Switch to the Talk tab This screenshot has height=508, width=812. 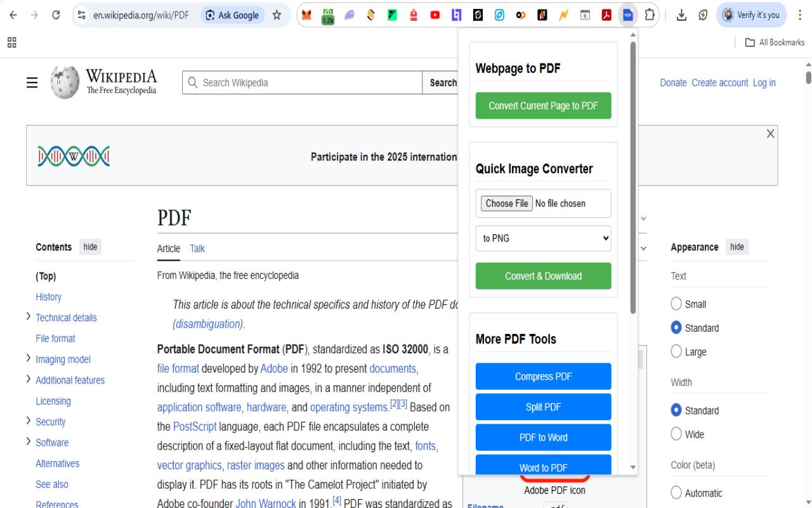pos(197,248)
